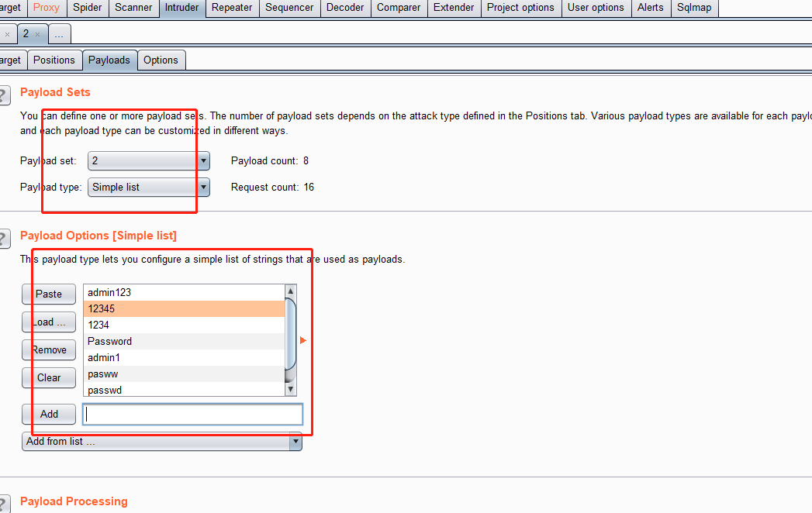Click payload list scroll down arrow
This screenshot has height=513, width=812.
click(291, 389)
